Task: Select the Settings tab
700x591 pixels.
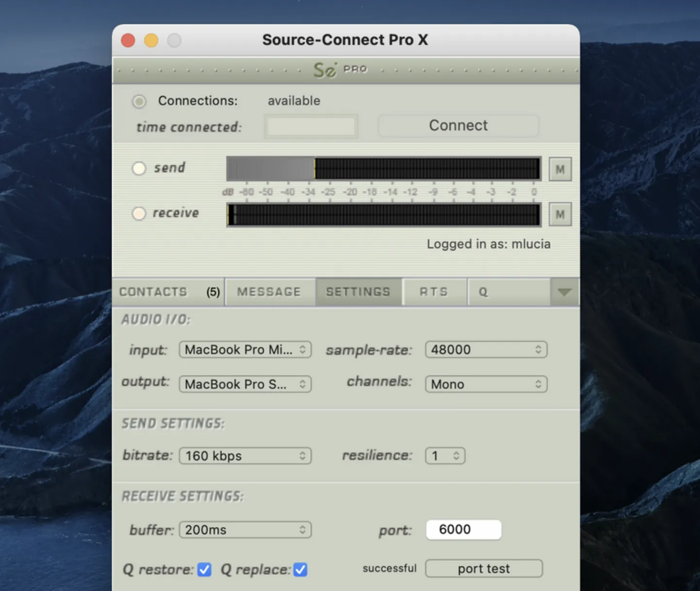Action: click(x=359, y=292)
